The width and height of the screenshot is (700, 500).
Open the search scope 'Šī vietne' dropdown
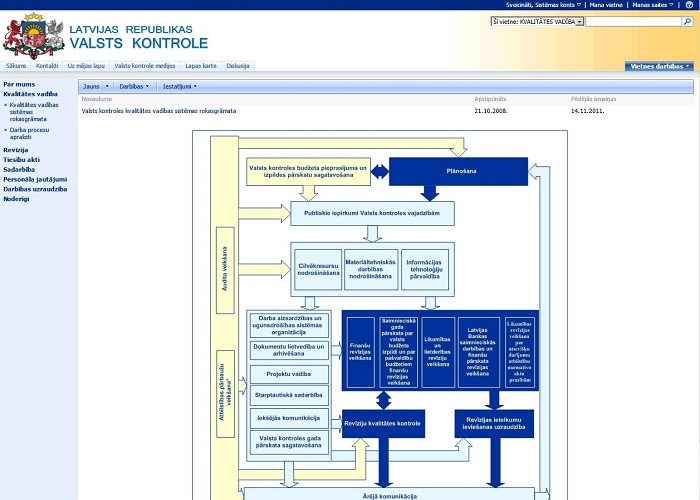click(x=537, y=21)
